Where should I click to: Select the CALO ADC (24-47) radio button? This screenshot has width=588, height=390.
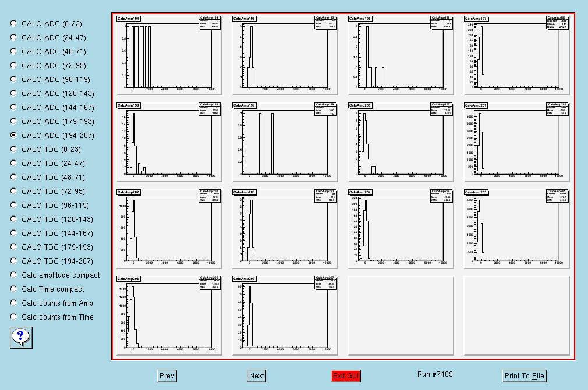click(x=13, y=37)
